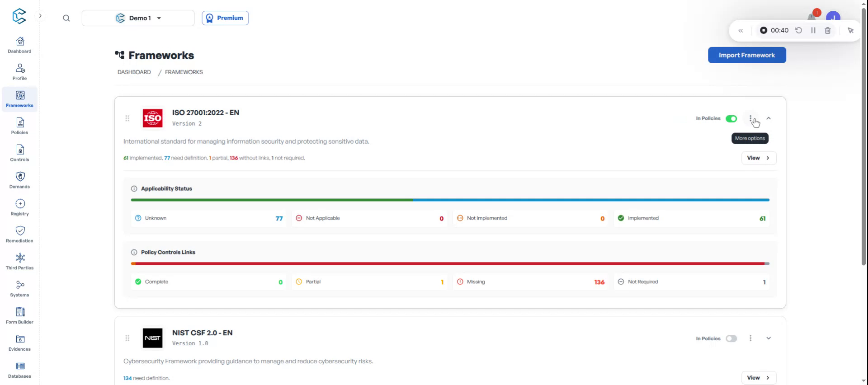The width and height of the screenshot is (868, 385).
Task: Click the Applicability Status progress bar
Action: pyautogui.click(x=450, y=200)
